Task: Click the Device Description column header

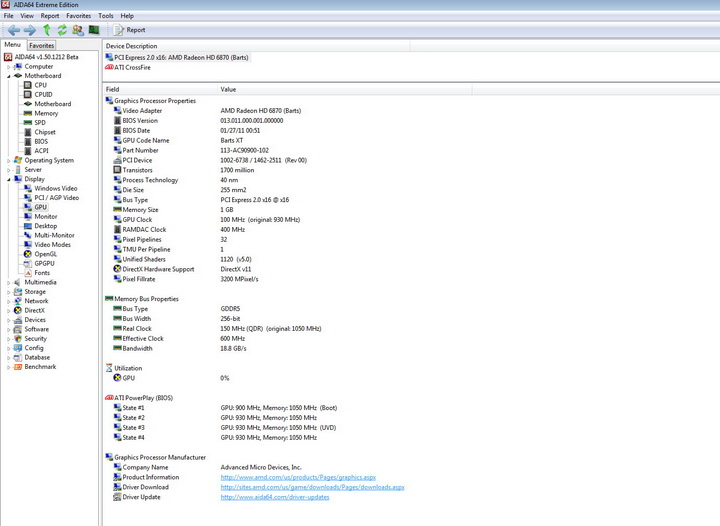Action: click(256, 46)
